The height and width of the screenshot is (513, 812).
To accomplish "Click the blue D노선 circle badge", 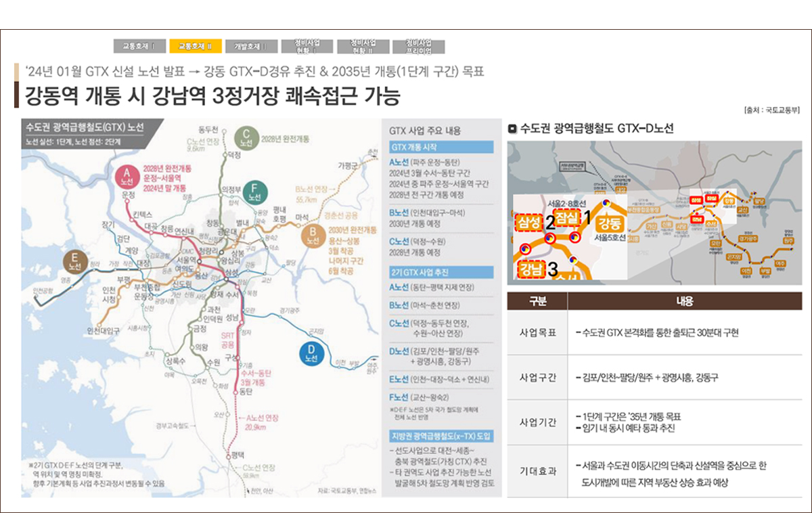I will point(311,354).
